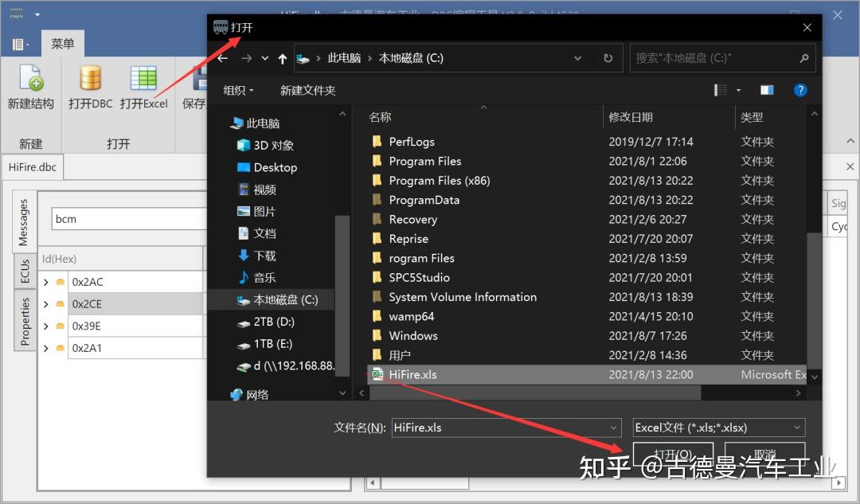Navigate up one level with the up-arrow icon

click(x=283, y=57)
